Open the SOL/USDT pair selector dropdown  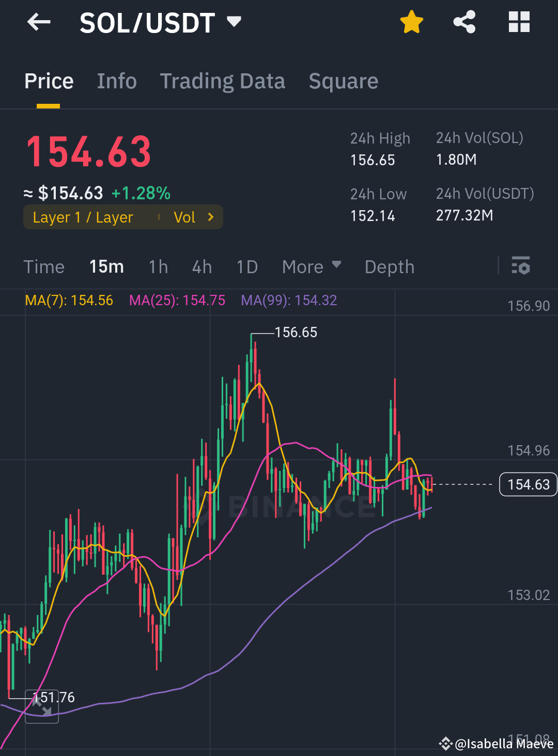[234, 22]
